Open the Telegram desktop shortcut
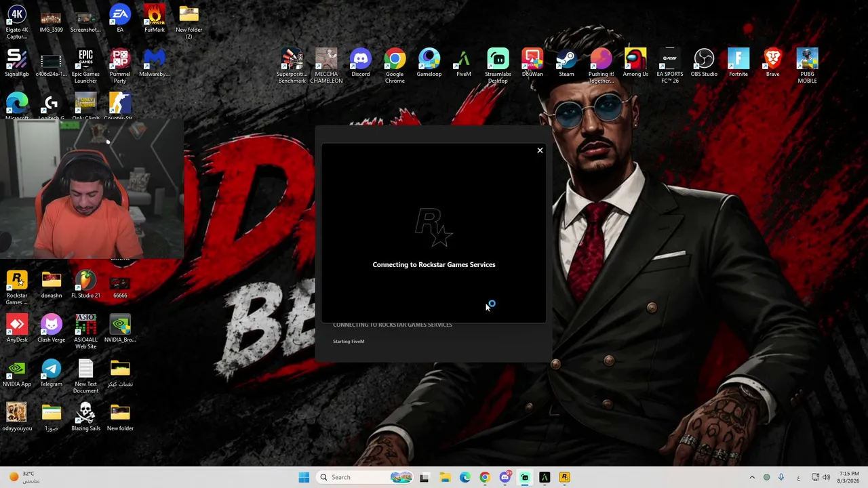Image resolution: width=868 pixels, height=488 pixels. pos(51,373)
